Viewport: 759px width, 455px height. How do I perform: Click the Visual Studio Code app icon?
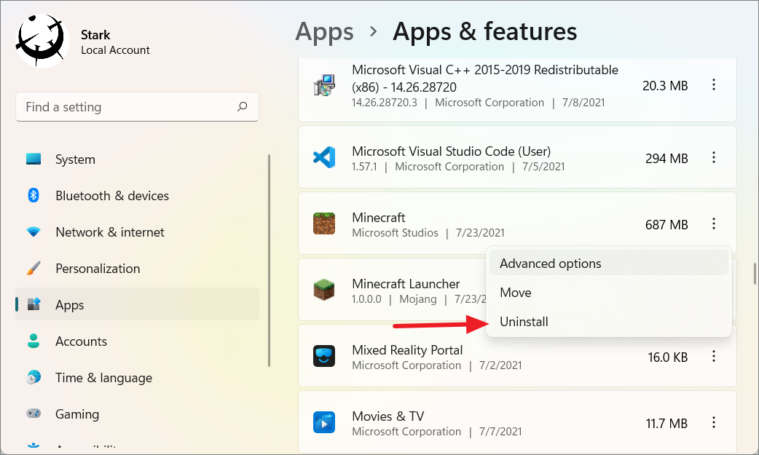324,158
